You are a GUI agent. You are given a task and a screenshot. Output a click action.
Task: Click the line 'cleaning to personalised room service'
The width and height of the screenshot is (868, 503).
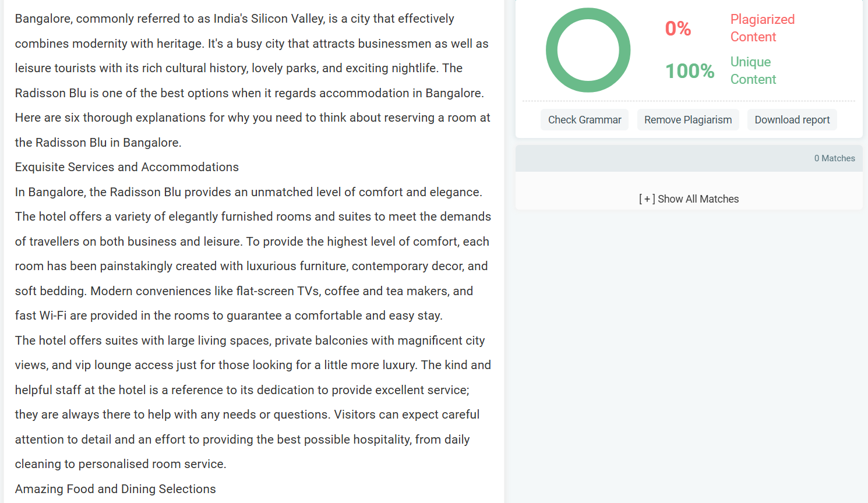tap(121, 464)
